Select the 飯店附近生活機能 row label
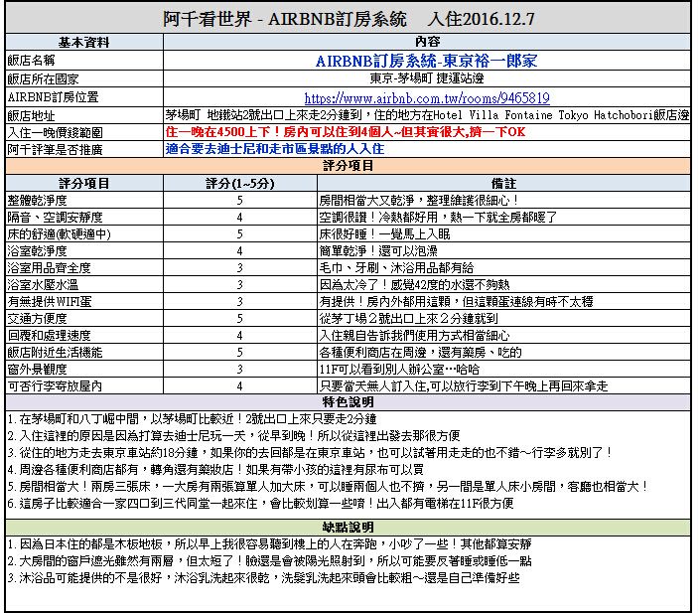Viewport: 700px width, 613px height. (55, 354)
